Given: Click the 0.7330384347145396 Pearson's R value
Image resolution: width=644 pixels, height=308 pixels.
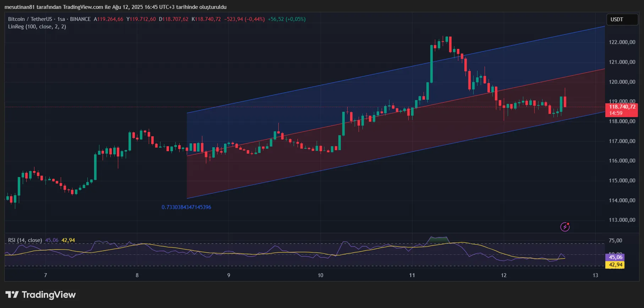Looking at the screenshot, I should [186, 207].
